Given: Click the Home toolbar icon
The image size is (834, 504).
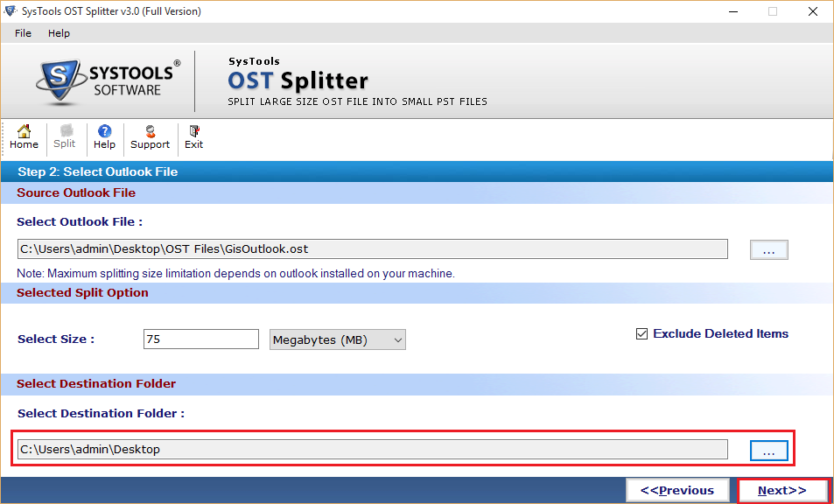Looking at the screenshot, I should 24,137.
